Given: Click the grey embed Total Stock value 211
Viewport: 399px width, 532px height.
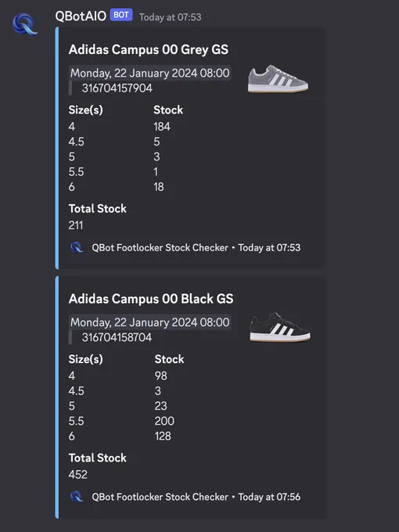Looking at the screenshot, I should (76, 225).
